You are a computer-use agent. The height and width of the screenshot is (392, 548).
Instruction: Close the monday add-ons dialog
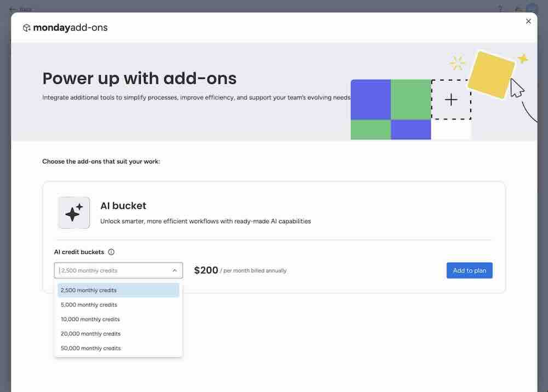[x=528, y=21]
